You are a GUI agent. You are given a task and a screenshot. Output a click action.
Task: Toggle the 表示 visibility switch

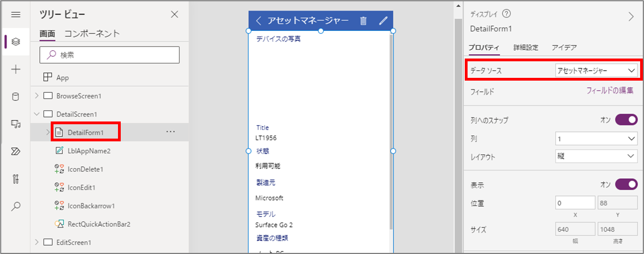pyautogui.click(x=626, y=184)
